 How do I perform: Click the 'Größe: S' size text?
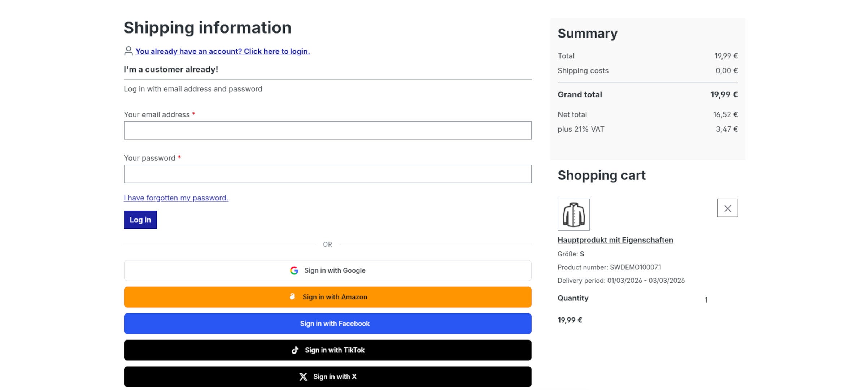[571, 254]
